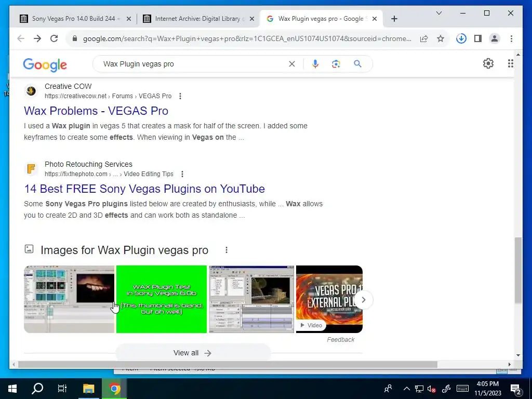Click the fixthephoto site favicon
Screen dimensions: 532x399
click(x=31, y=169)
